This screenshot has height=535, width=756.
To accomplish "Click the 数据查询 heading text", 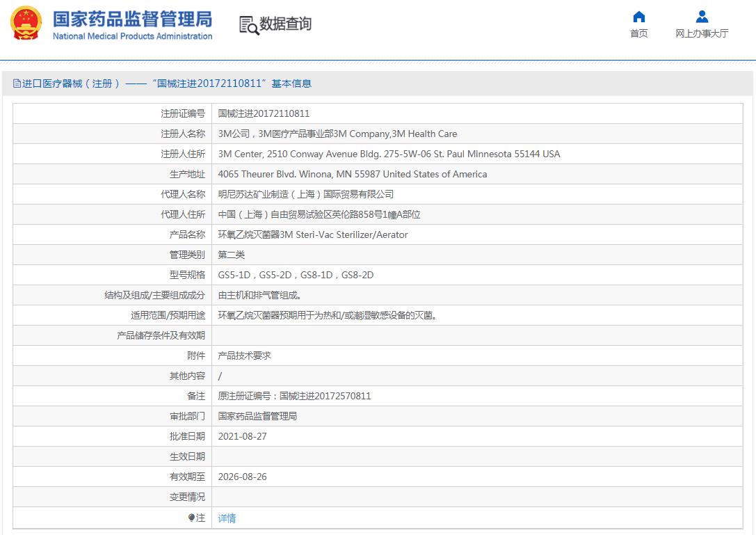I will [x=285, y=24].
